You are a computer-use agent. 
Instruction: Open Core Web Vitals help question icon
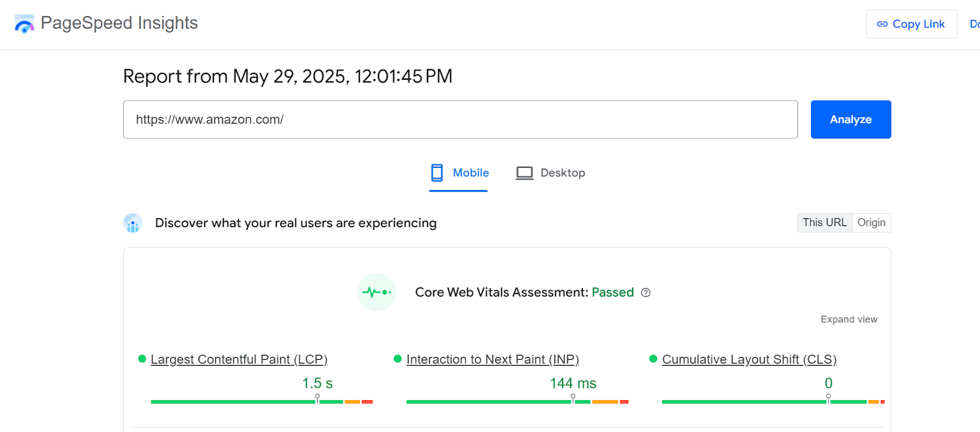[x=646, y=293]
